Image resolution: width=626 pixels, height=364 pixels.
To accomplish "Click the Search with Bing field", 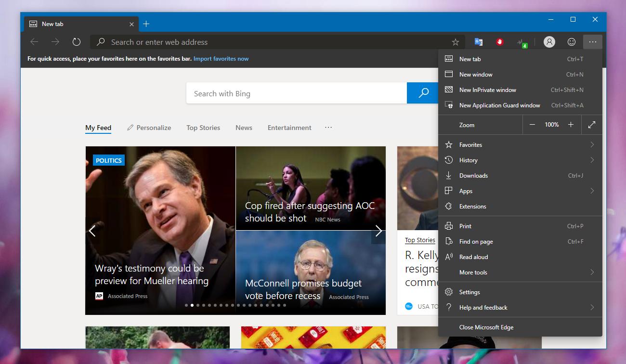I will pos(297,93).
